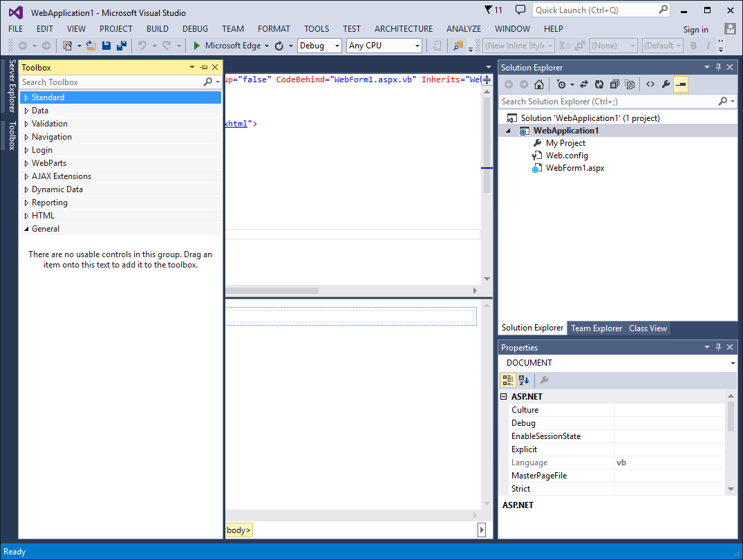Open the Server Explorer side tab
This screenshot has width=743, height=560.
pyautogui.click(x=12, y=86)
